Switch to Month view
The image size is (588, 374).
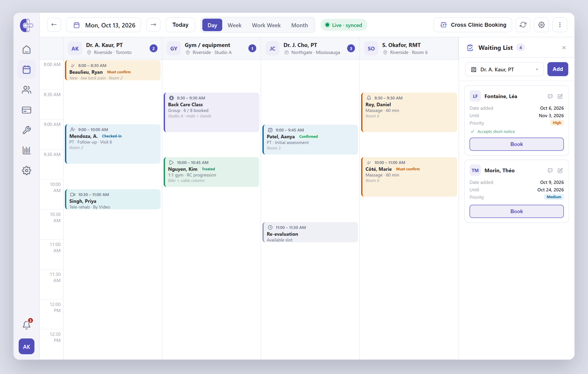click(299, 25)
